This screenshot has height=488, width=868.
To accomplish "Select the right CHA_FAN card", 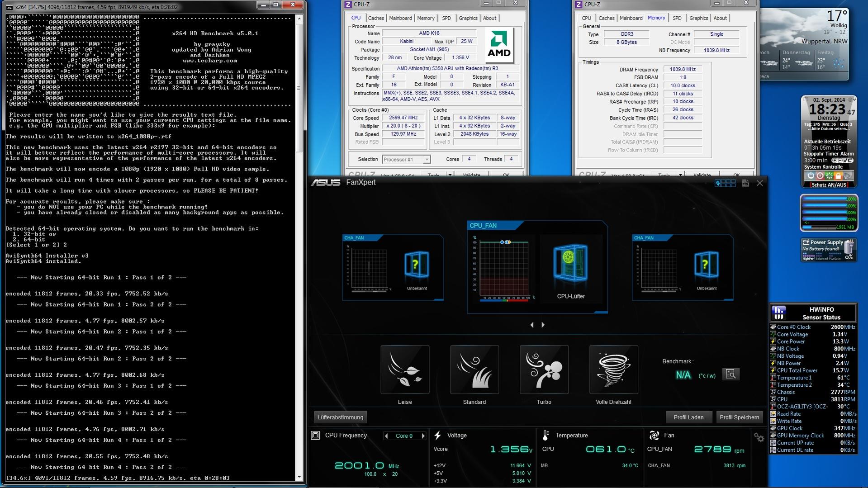I will [x=683, y=267].
